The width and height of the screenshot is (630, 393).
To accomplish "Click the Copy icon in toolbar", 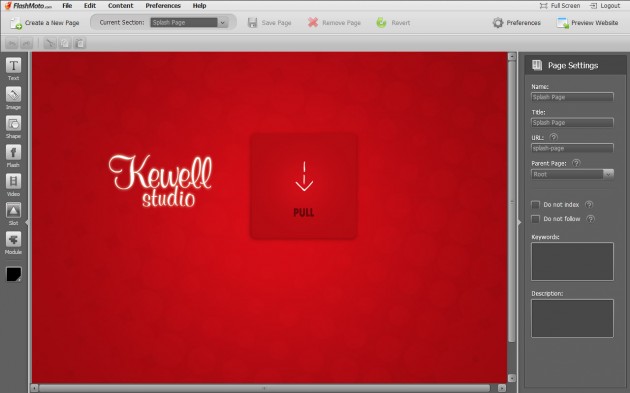I will click(x=65, y=43).
